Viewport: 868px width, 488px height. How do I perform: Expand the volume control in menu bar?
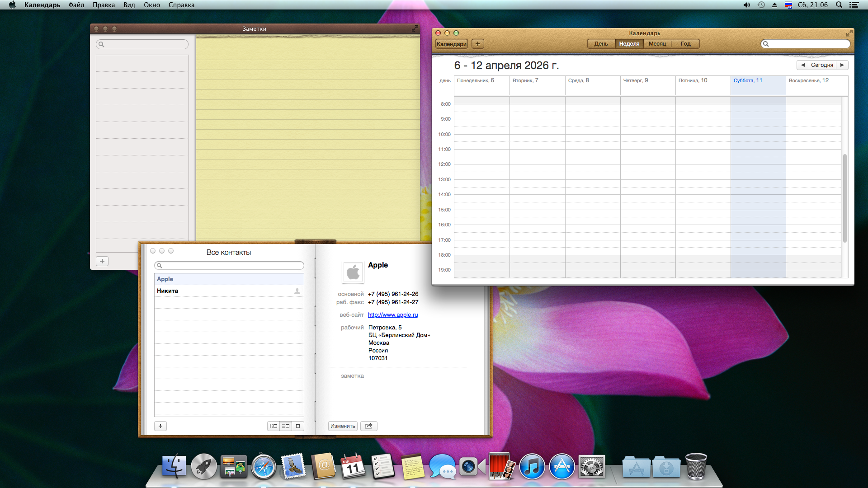746,5
